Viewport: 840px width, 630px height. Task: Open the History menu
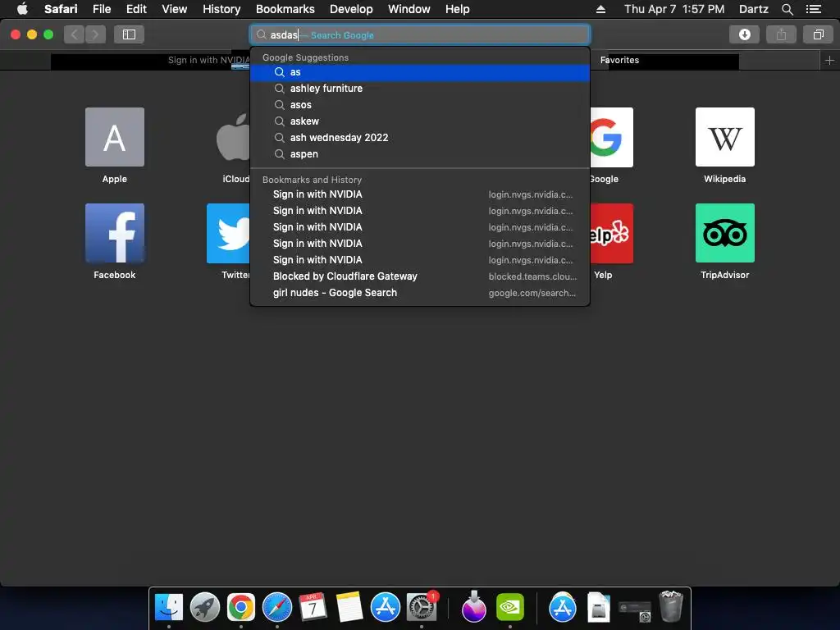[x=221, y=9]
